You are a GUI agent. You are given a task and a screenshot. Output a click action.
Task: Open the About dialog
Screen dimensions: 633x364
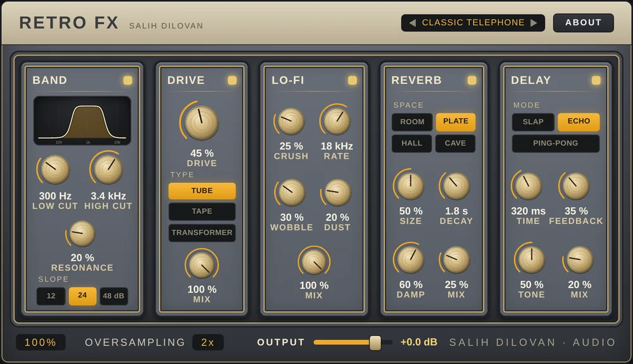coord(584,23)
